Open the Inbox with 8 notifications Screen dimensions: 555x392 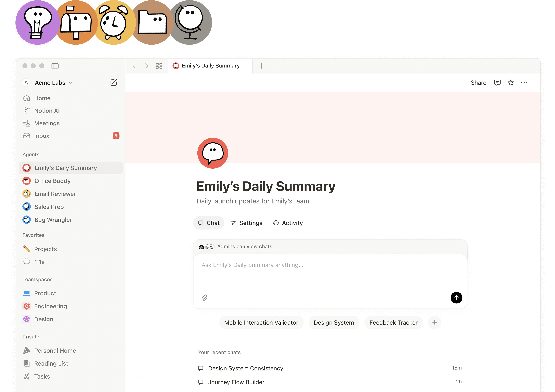[42, 136]
